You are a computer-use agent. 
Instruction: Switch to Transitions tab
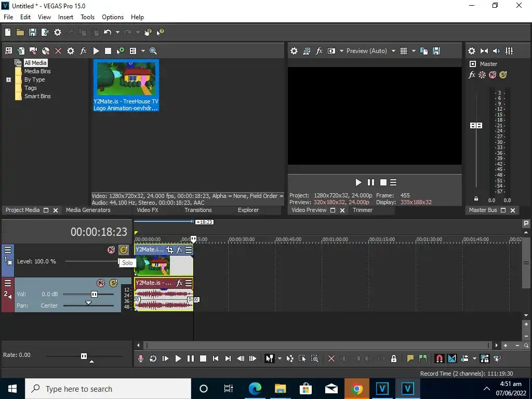(198, 210)
